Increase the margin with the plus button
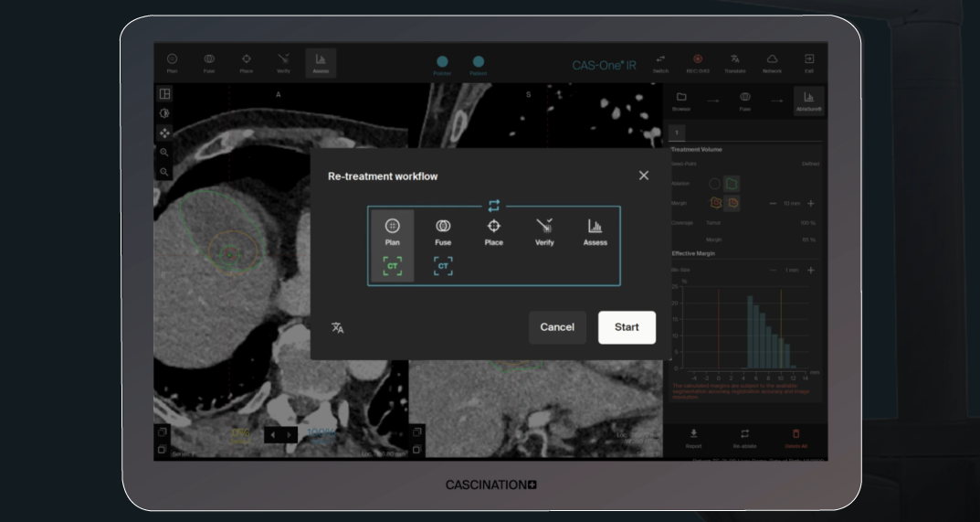Viewport: 980px width, 522px height. (x=810, y=203)
